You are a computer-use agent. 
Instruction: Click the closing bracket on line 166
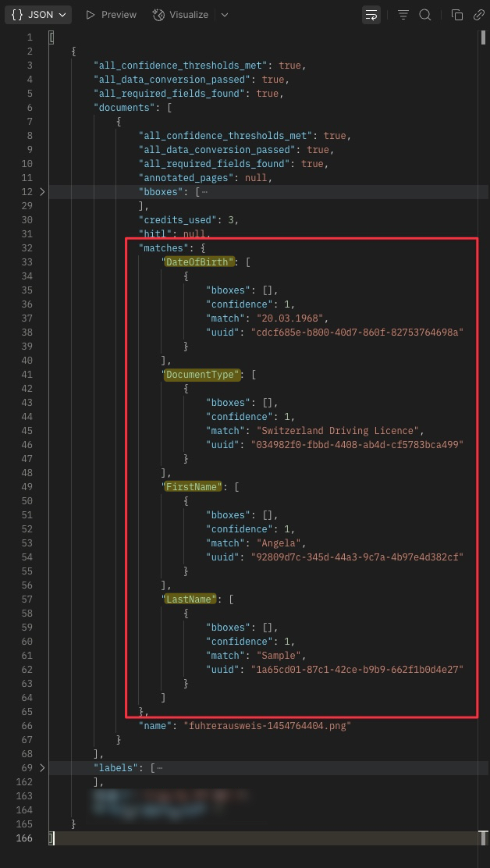tap(51, 838)
